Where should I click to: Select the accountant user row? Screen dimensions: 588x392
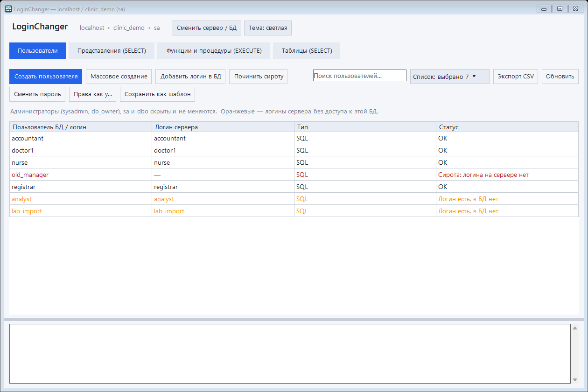[x=294, y=138]
